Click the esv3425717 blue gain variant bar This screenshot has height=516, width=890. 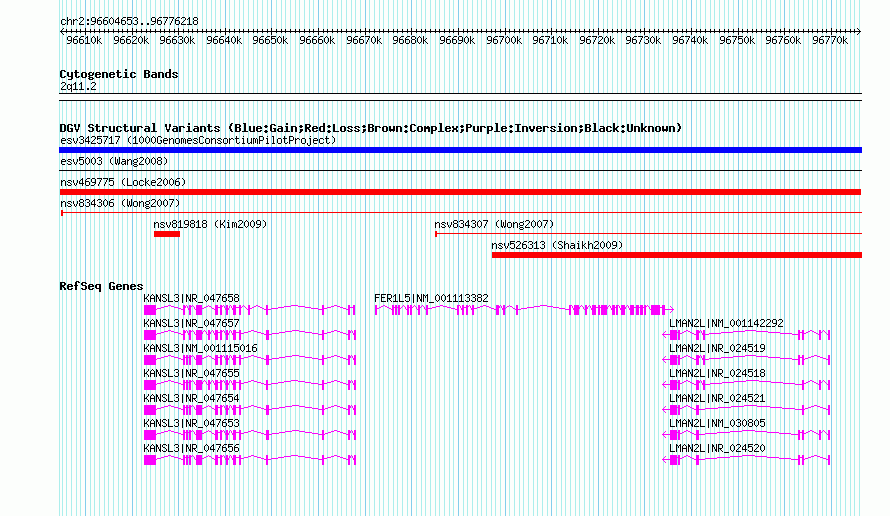coord(460,150)
